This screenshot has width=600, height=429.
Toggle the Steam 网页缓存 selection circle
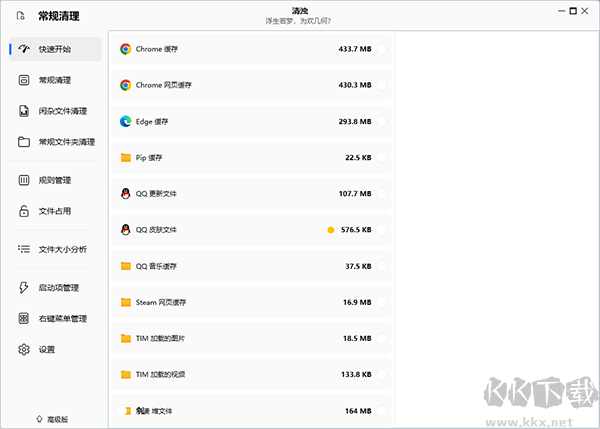coord(382,302)
